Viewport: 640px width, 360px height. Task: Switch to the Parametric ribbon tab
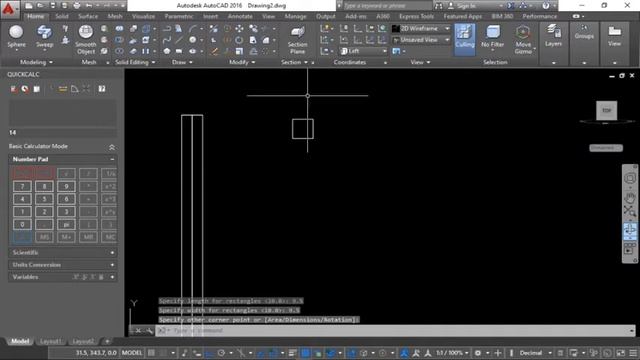coord(179,16)
